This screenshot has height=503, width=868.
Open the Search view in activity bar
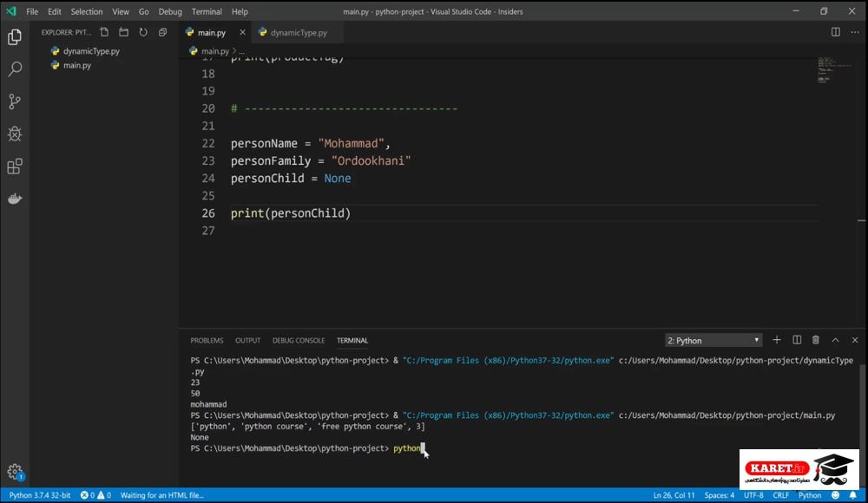point(15,69)
